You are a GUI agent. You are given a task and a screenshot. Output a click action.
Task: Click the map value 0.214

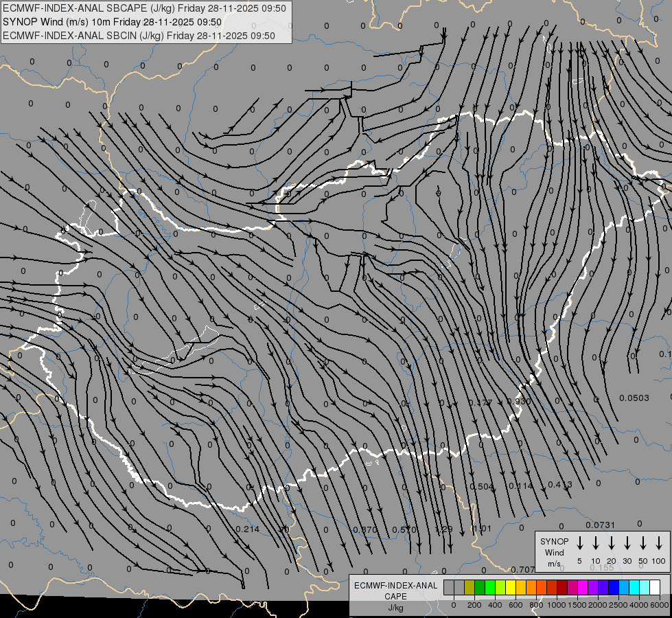coord(248,529)
